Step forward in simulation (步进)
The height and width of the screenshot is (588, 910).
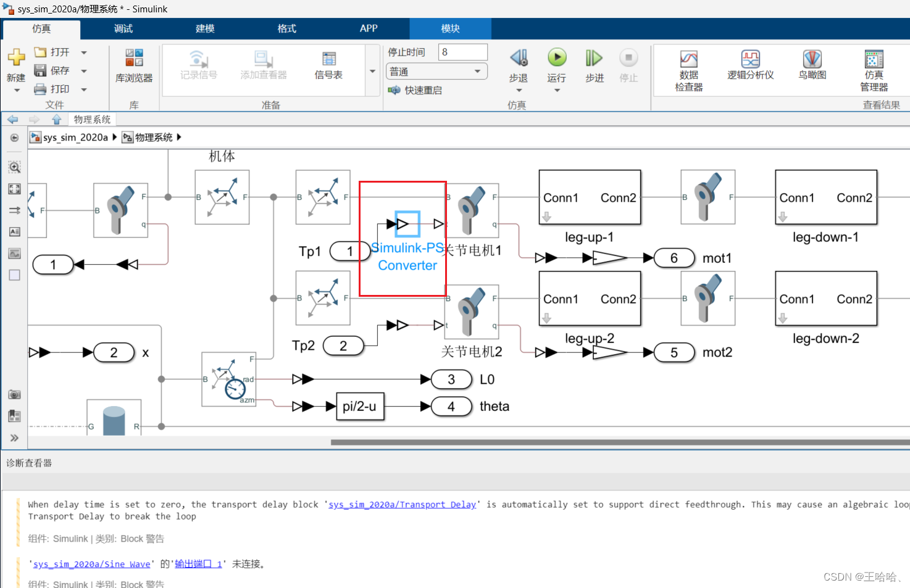tap(595, 65)
